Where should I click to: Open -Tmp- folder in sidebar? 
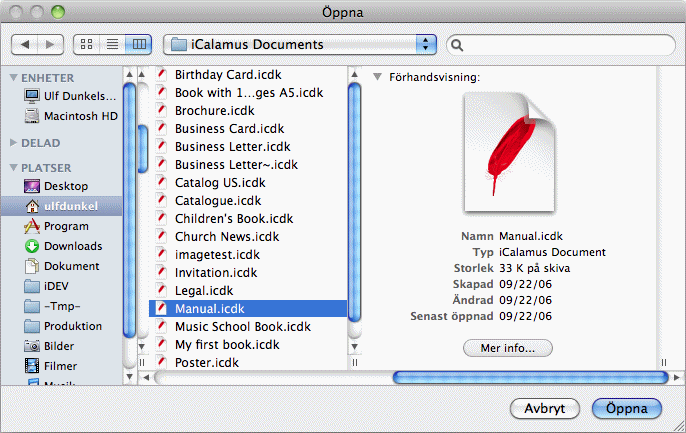click(61, 306)
